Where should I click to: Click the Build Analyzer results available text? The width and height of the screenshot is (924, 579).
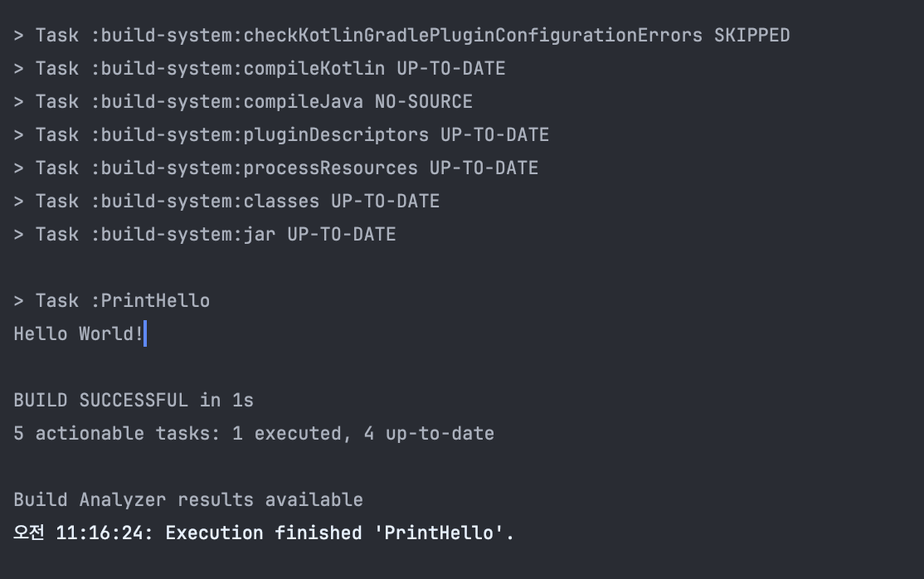[188, 500]
